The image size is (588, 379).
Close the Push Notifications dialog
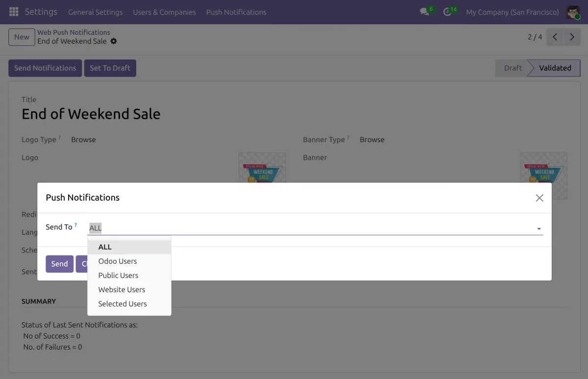point(539,198)
